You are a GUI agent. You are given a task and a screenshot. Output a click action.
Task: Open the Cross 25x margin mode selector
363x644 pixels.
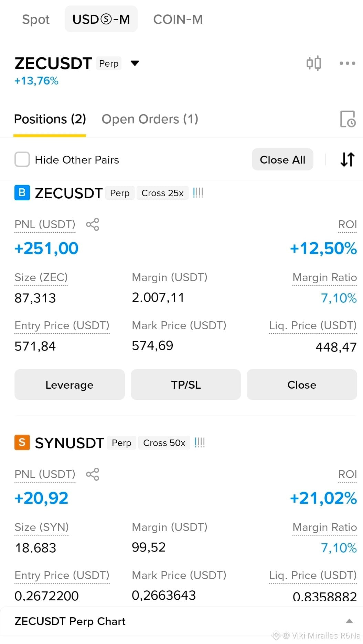(162, 193)
